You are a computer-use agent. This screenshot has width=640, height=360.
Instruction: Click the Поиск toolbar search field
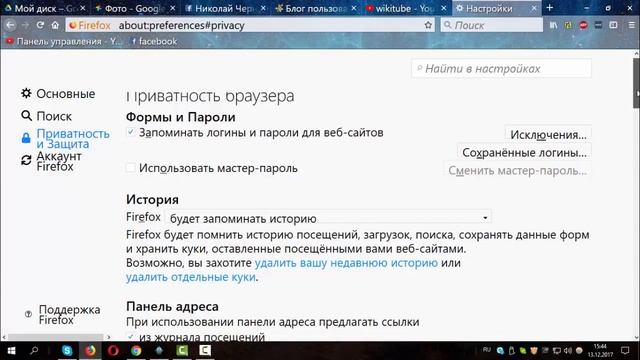coord(492,25)
